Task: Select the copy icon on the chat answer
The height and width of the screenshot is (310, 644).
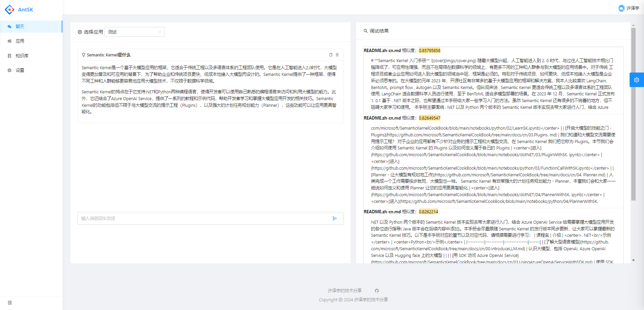Action: pos(331,55)
